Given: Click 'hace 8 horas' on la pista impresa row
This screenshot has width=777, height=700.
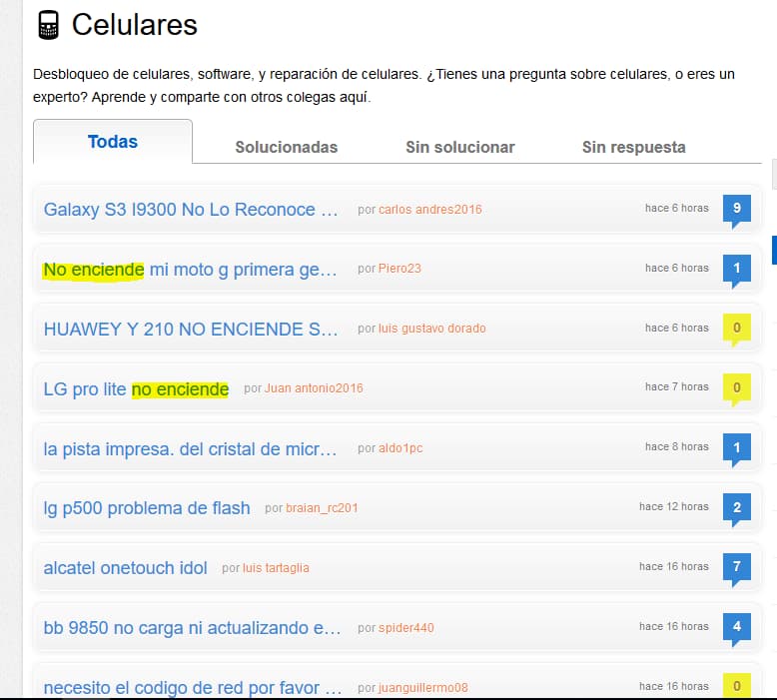Looking at the screenshot, I should coord(677,446).
